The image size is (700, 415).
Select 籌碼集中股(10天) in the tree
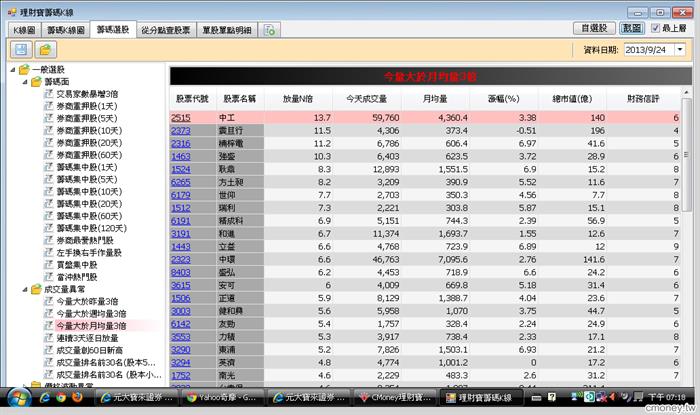coord(89,191)
